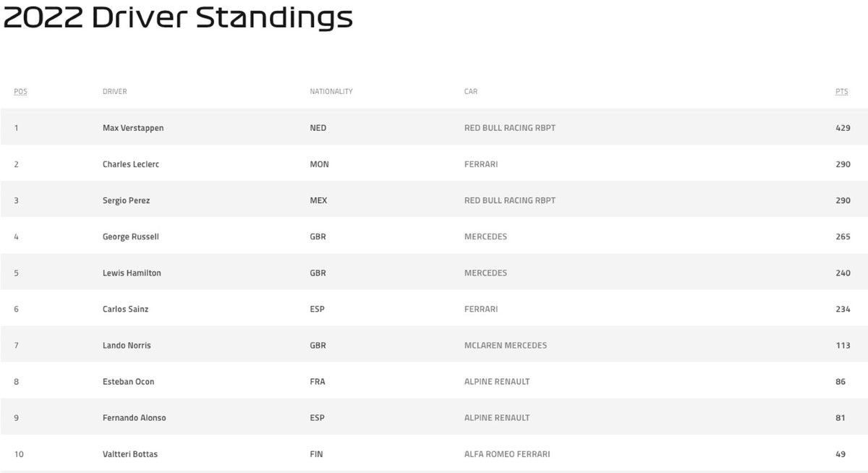
Task: Open FERRARI team link in Leclerc row
Action: point(481,164)
